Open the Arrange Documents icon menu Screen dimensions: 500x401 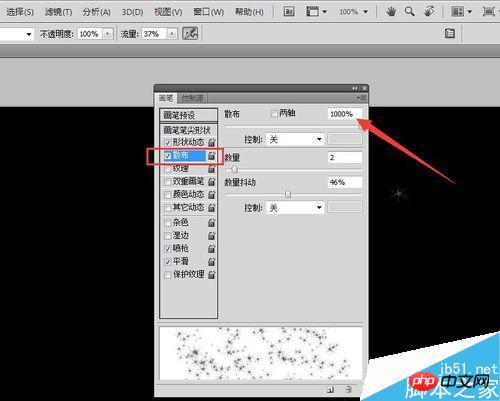click(x=461, y=12)
